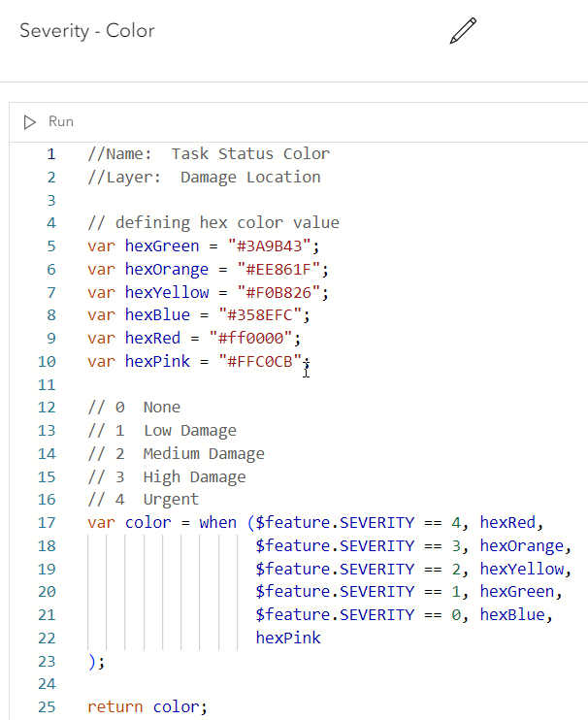Click the comment '// 0 None'
This screenshot has width=588, height=720.
coord(134,408)
